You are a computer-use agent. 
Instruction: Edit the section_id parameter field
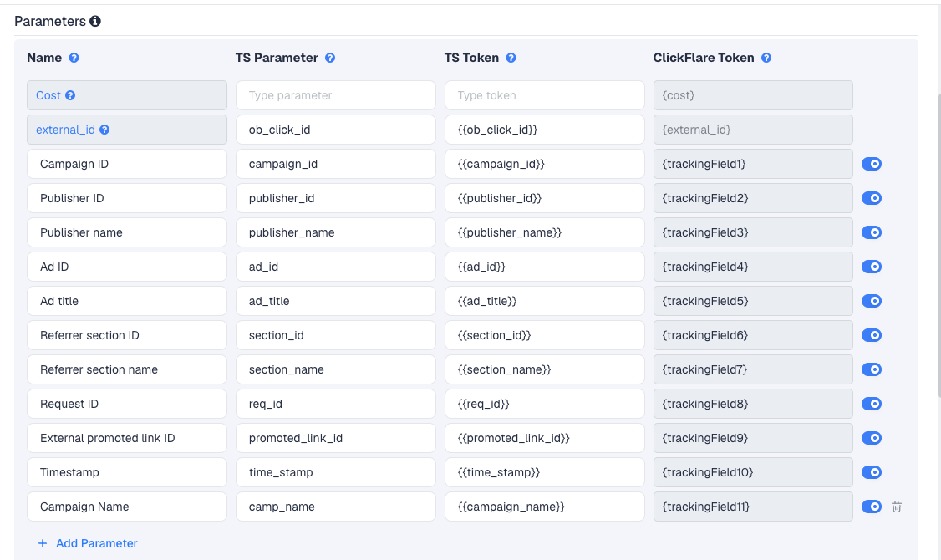click(335, 335)
